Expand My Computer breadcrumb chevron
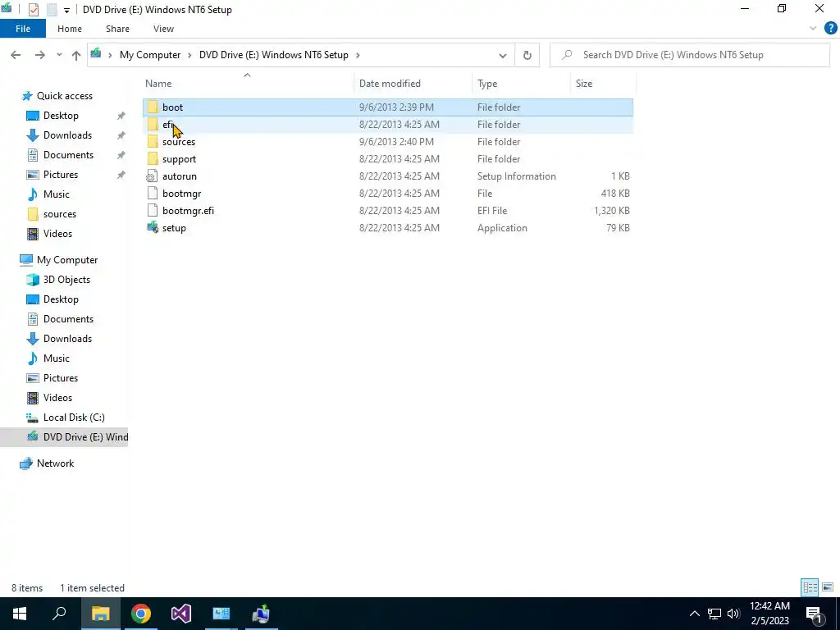Image resolution: width=840 pixels, height=630 pixels. (189, 55)
